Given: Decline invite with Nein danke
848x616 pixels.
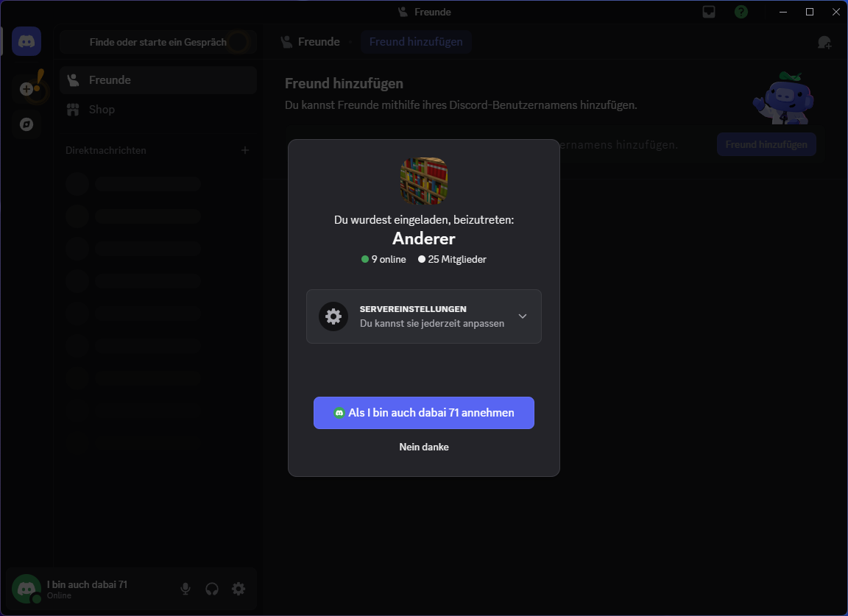Looking at the screenshot, I should click(x=424, y=447).
